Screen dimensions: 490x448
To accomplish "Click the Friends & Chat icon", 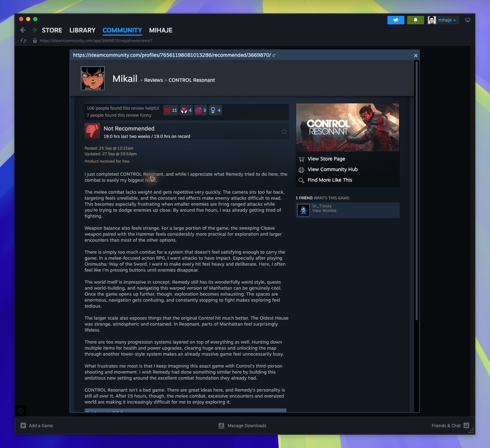I will [x=466, y=425].
